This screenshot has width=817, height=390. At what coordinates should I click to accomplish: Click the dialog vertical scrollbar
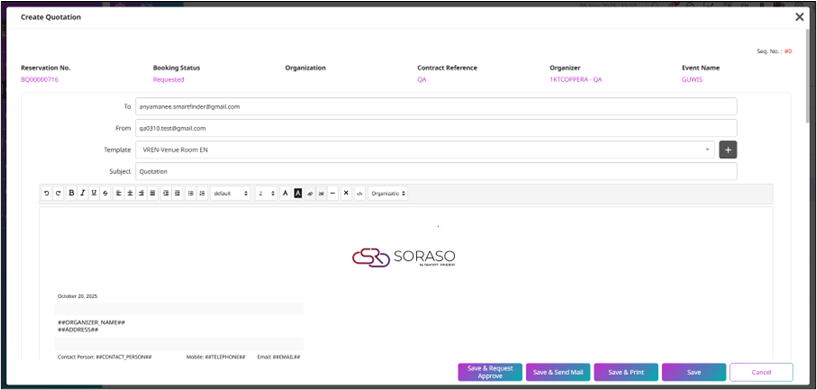(808, 76)
